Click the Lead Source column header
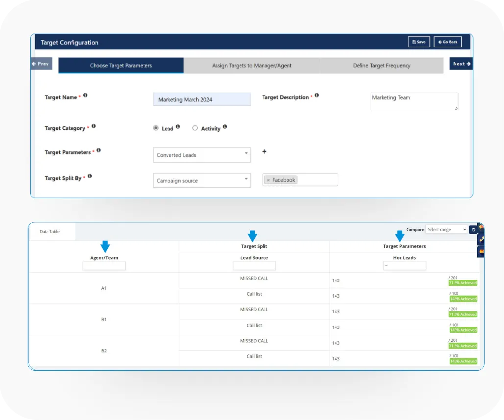Viewport: 504px width, 420px height. pos(254,257)
